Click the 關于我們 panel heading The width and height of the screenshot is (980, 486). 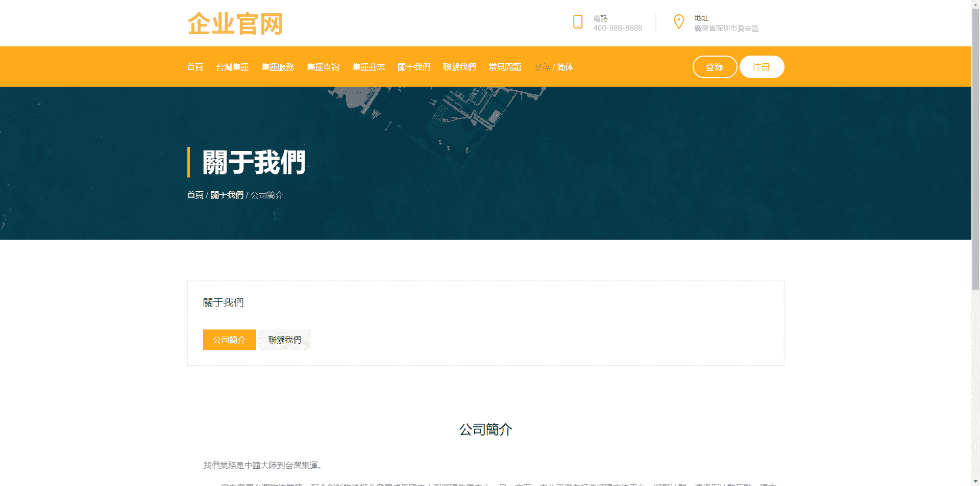224,302
